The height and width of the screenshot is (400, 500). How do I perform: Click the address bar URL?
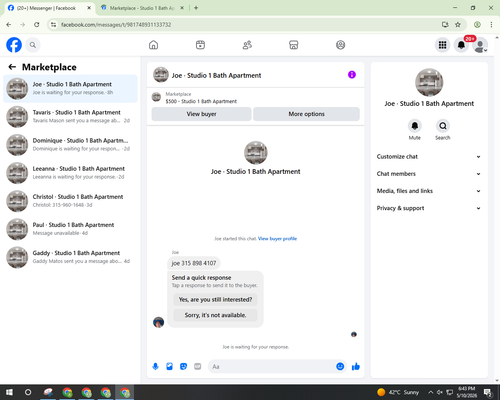point(116,25)
